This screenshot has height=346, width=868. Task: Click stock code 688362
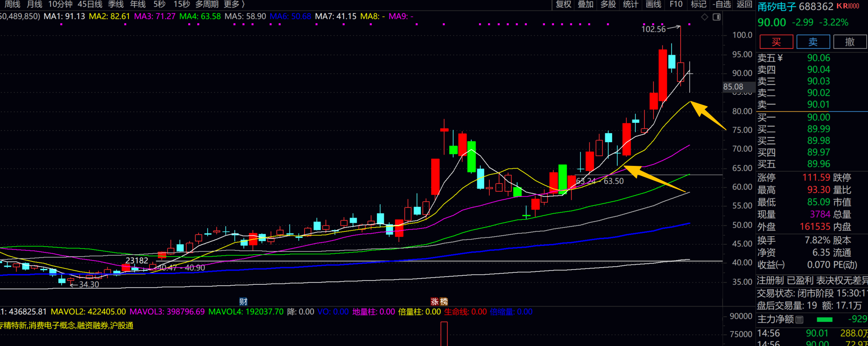(816, 6)
